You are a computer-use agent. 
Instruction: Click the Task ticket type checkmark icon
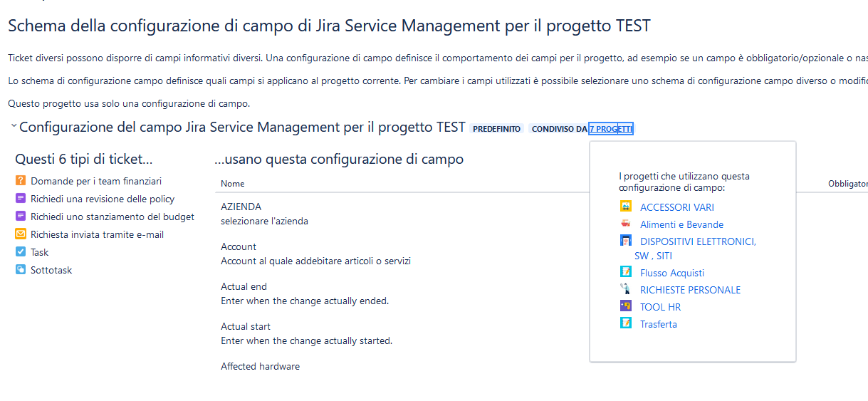21,252
